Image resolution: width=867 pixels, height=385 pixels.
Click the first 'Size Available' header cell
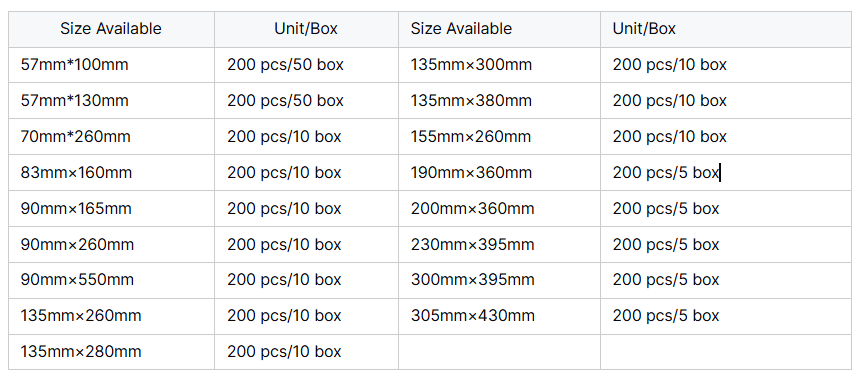click(x=111, y=29)
